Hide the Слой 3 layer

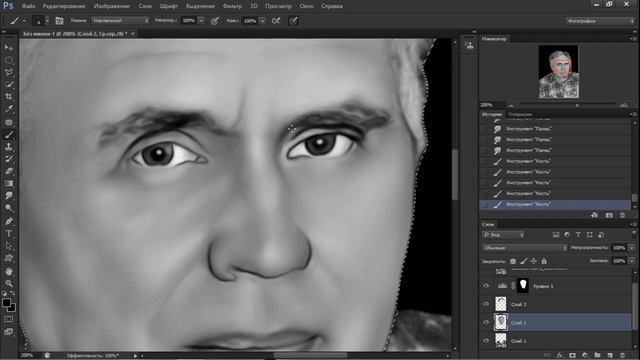click(486, 304)
